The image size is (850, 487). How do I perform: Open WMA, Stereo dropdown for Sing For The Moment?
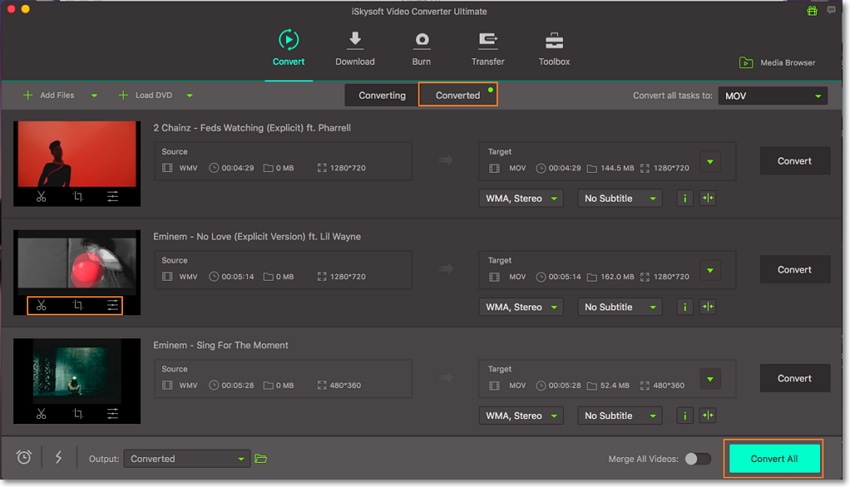(521, 416)
